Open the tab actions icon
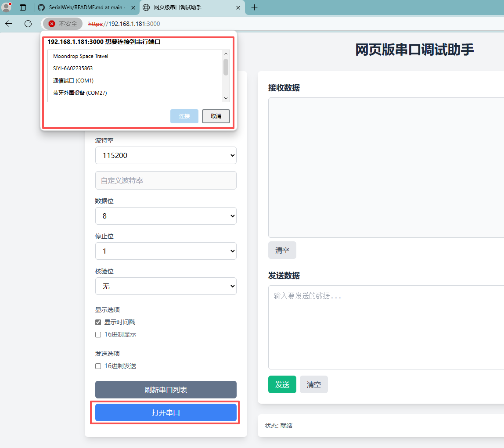Image resolution: width=504 pixels, height=448 pixels. coord(23,7)
